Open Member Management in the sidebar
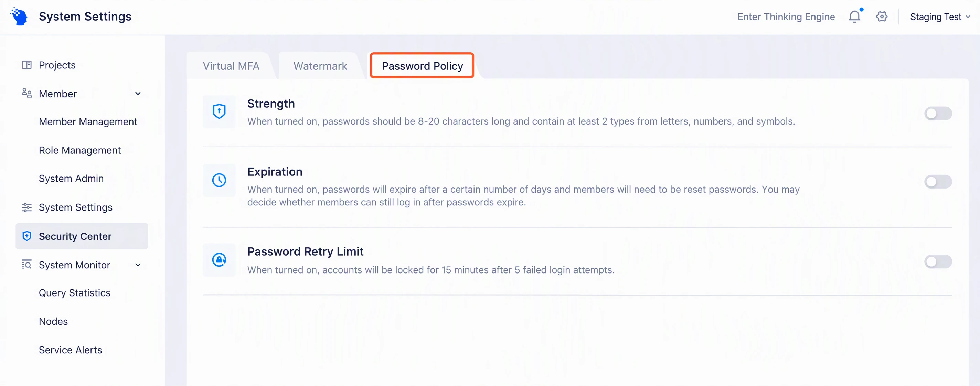This screenshot has width=980, height=386. [88, 122]
